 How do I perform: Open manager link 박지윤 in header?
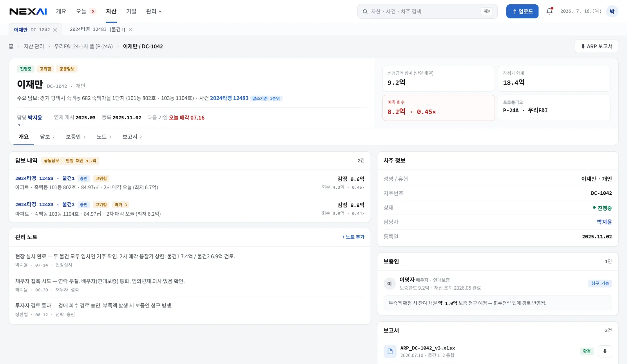click(35, 118)
